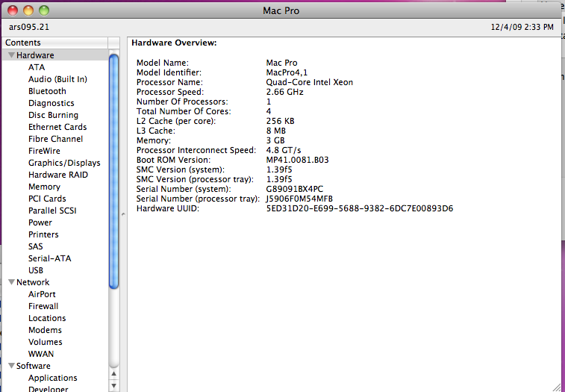The image size is (565, 392).
Task: Open Disc Burning info
Action: [53, 115]
